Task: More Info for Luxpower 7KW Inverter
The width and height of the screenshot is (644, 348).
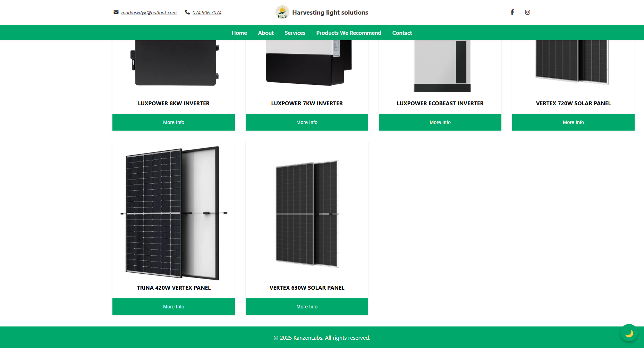Action: [307, 122]
